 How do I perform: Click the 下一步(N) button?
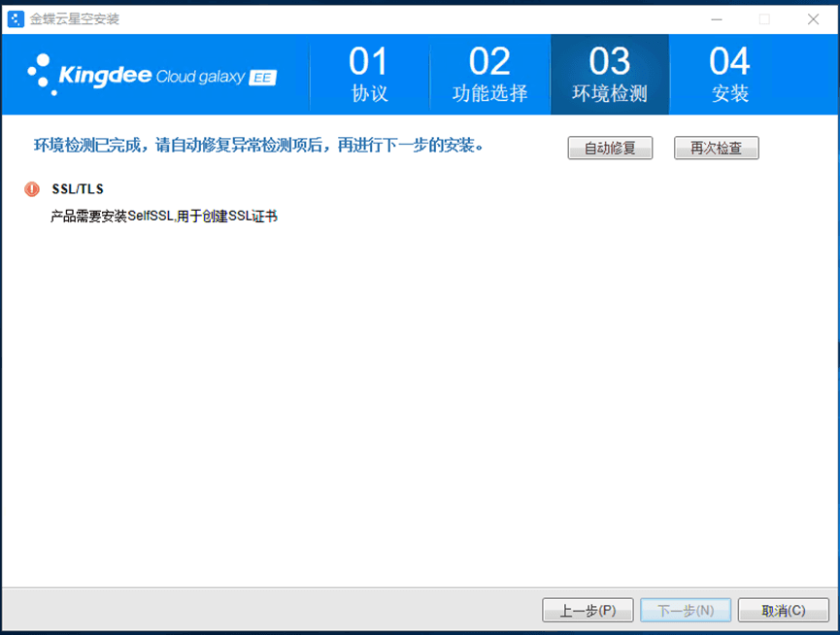(x=686, y=611)
